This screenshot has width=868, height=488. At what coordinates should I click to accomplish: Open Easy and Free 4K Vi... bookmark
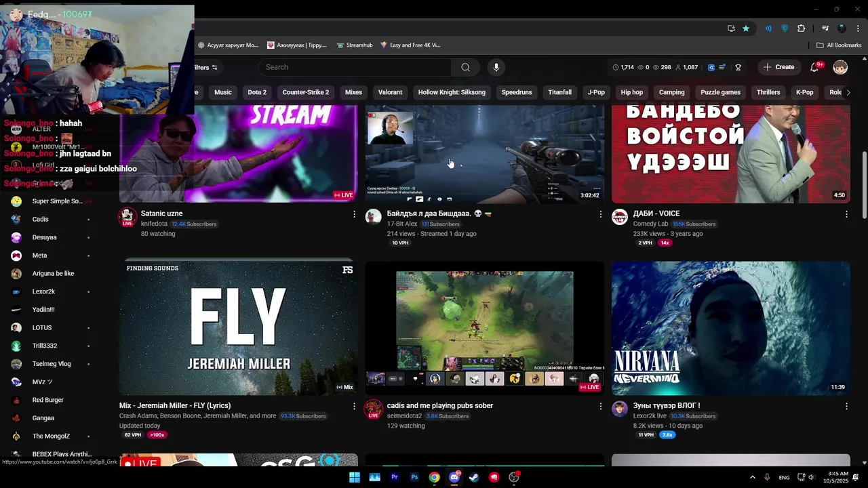tap(410, 45)
